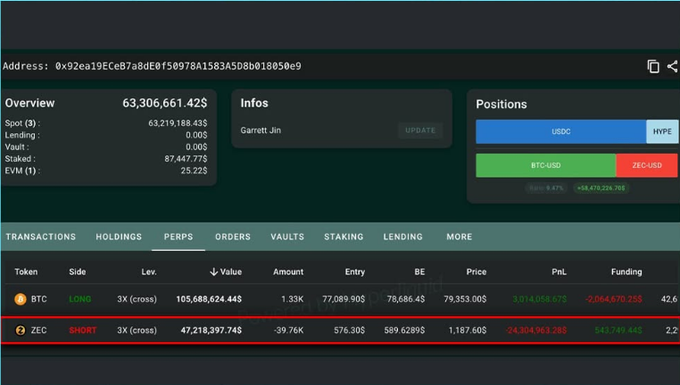The image size is (680, 385).
Task: Open the Orders tab
Action: coord(233,237)
